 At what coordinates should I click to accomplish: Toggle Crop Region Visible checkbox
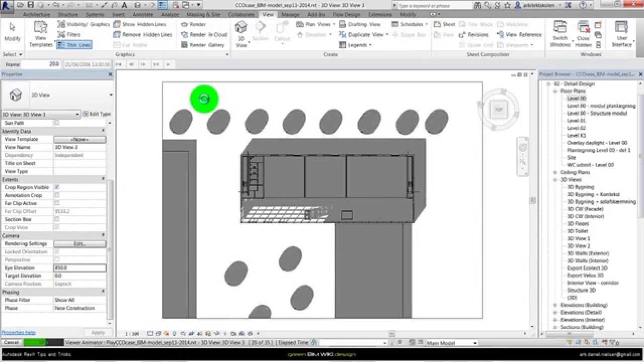[x=57, y=187]
